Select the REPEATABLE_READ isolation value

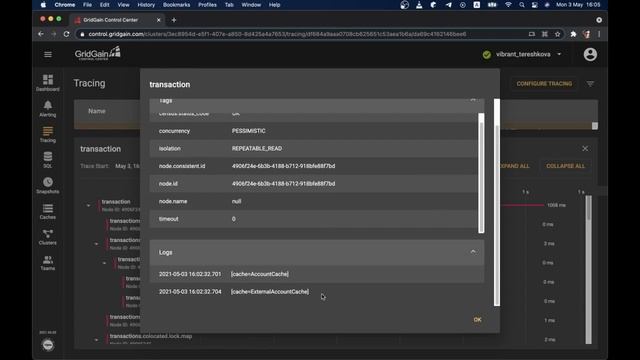(257, 149)
